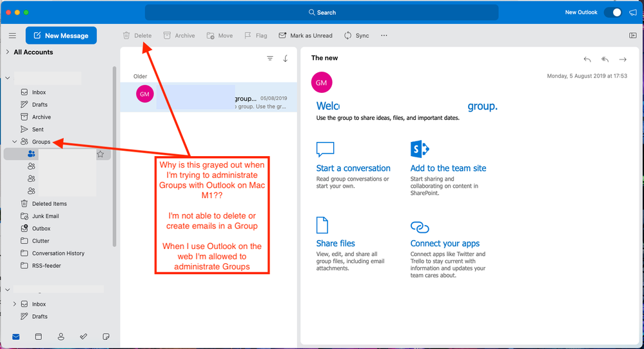Click the Delete toolbar button
The width and height of the screenshot is (644, 349).
[137, 35]
